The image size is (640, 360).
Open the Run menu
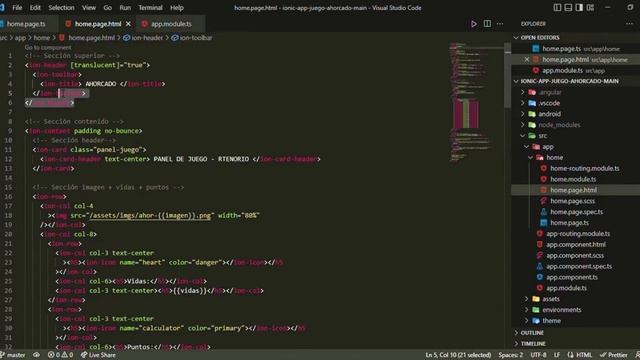(x=125, y=8)
